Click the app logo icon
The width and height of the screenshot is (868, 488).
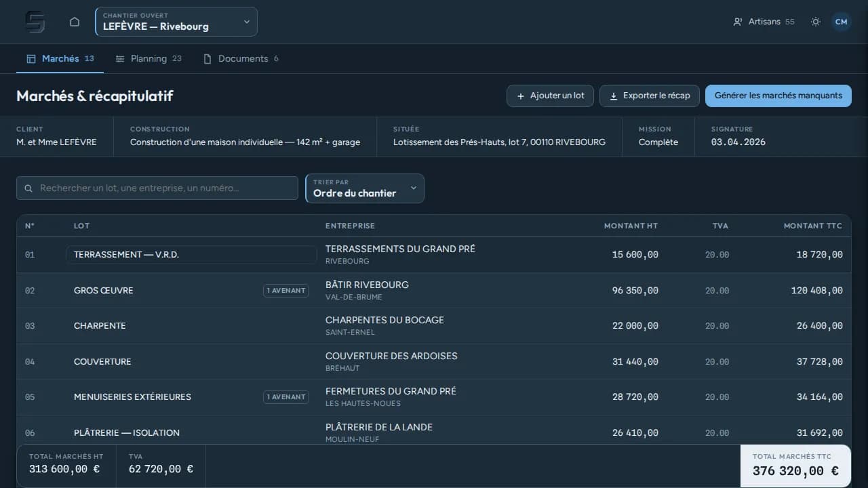tap(35, 22)
